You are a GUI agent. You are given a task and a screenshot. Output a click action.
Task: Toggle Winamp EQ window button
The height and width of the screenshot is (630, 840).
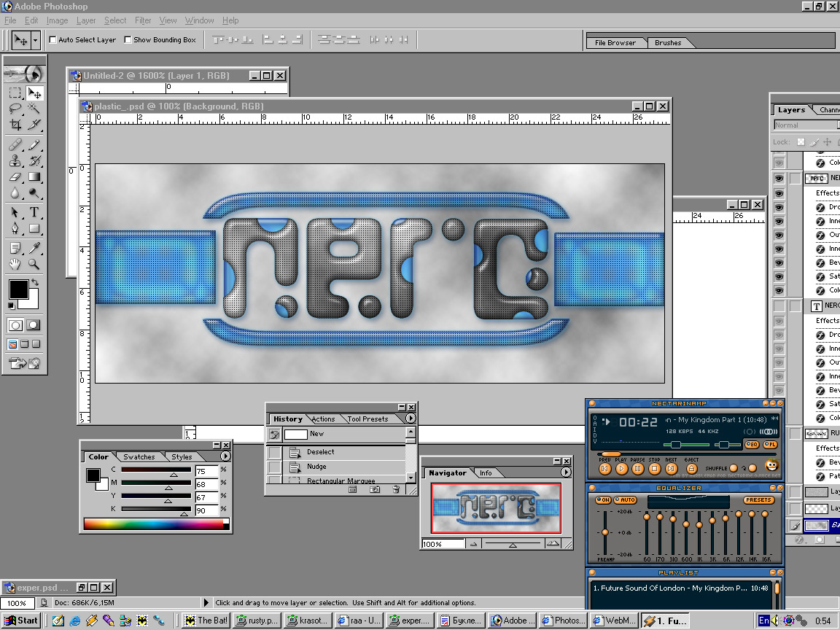[x=752, y=445]
